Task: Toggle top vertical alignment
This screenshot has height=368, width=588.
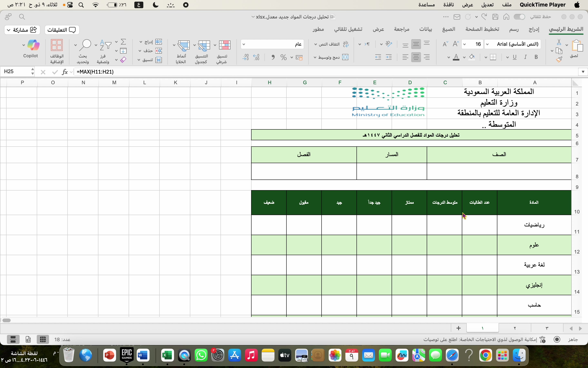Action: (427, 43)
